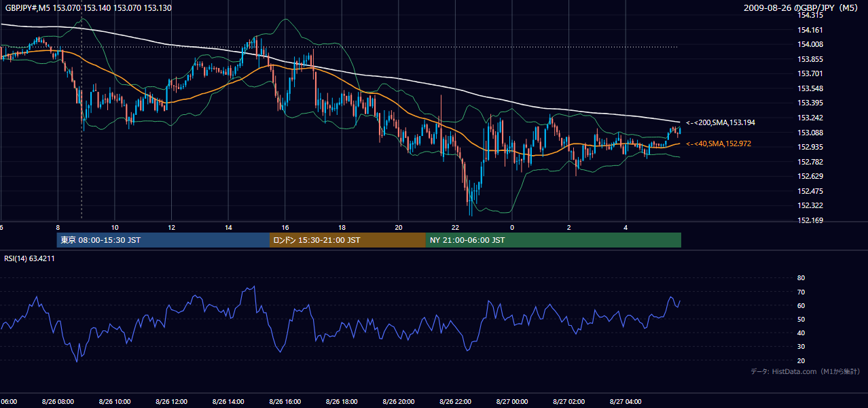Click hour label 0 under price chart
Screen dimensions: 868x408
coord(512,228)
